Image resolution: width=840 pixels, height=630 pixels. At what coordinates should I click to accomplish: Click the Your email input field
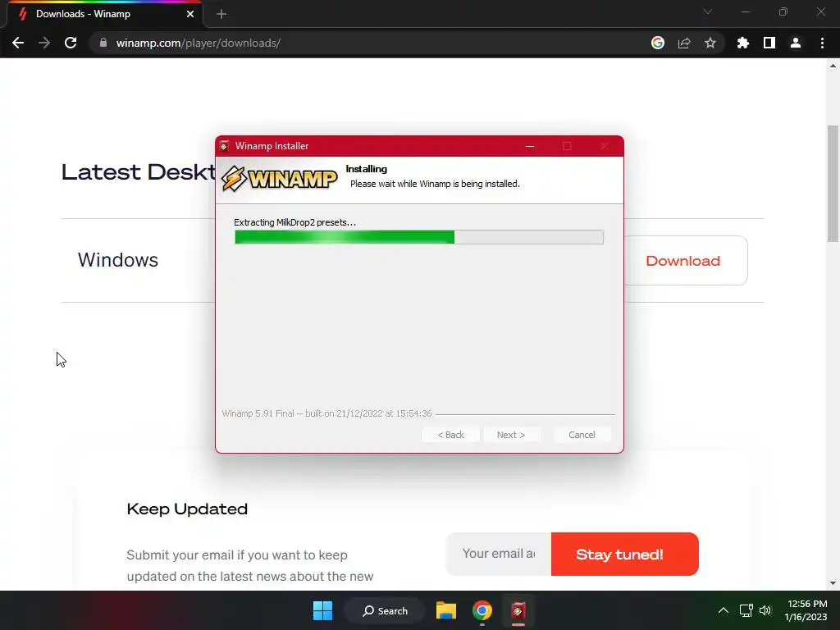tap(499, 554)
